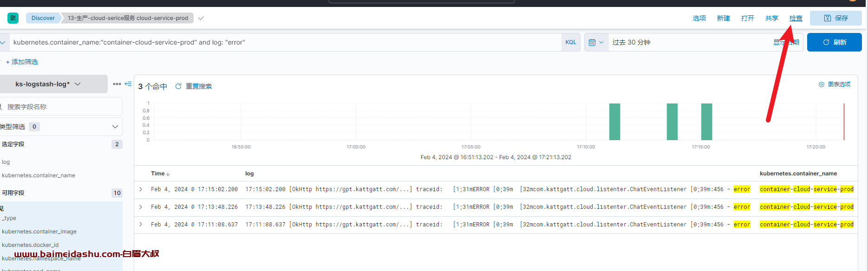Screen dimensions: 868x271
Task: Click the 3 个命中 hit count
Action: point(153,86)
